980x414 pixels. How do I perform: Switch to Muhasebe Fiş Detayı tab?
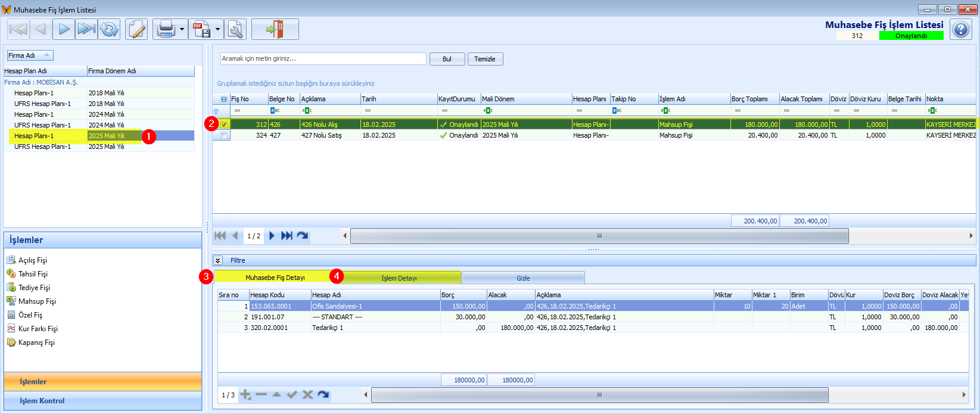click(275, 278)
